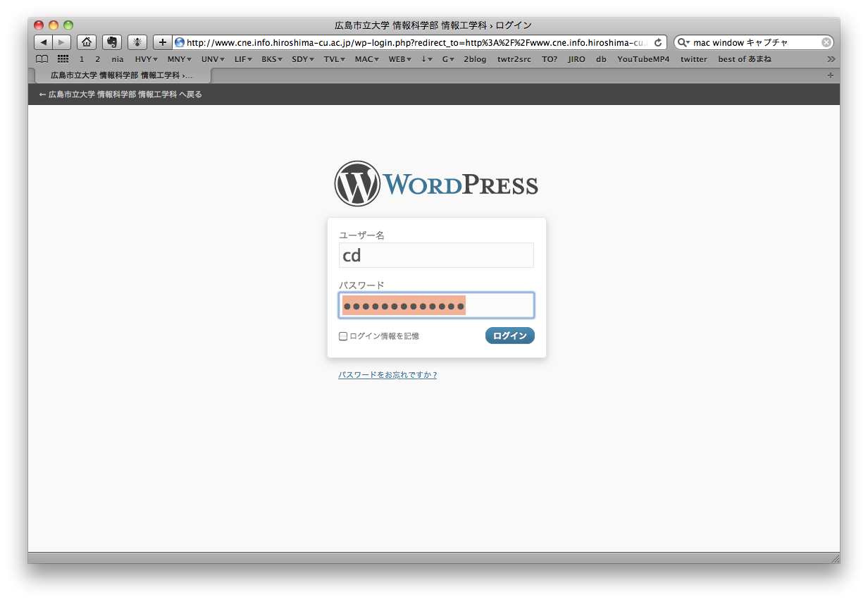Open the nia bookmark

click(118, 59)
